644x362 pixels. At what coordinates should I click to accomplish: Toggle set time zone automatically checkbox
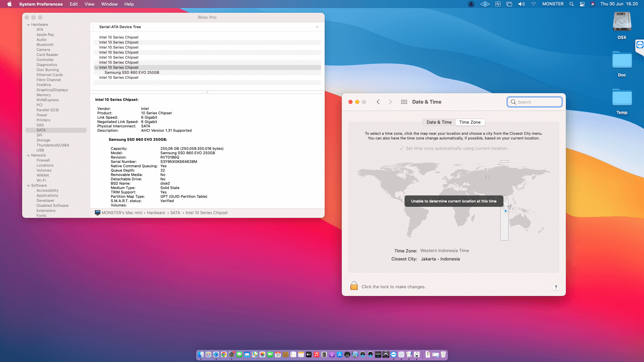[401, 148]
